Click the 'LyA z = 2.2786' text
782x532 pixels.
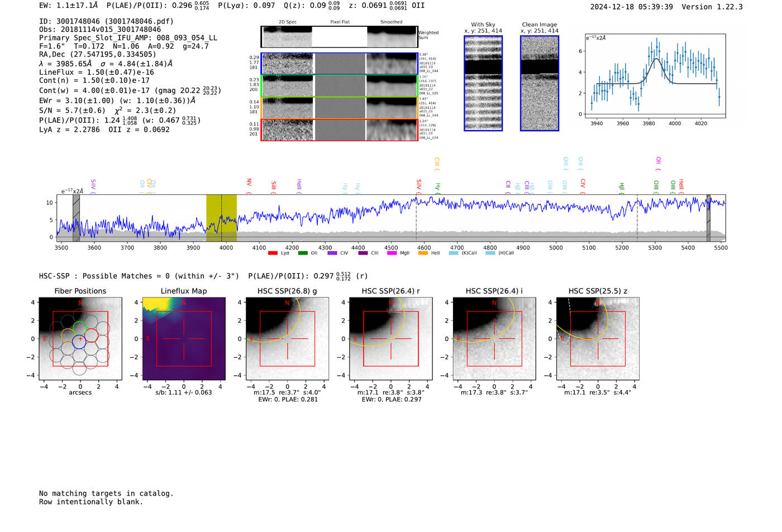tap(69, 130)
